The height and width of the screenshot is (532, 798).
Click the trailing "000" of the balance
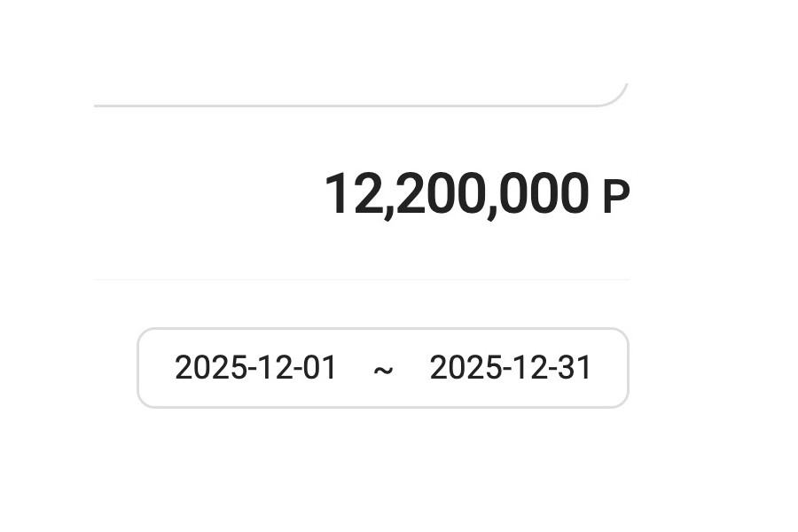(x=544, y=195)
